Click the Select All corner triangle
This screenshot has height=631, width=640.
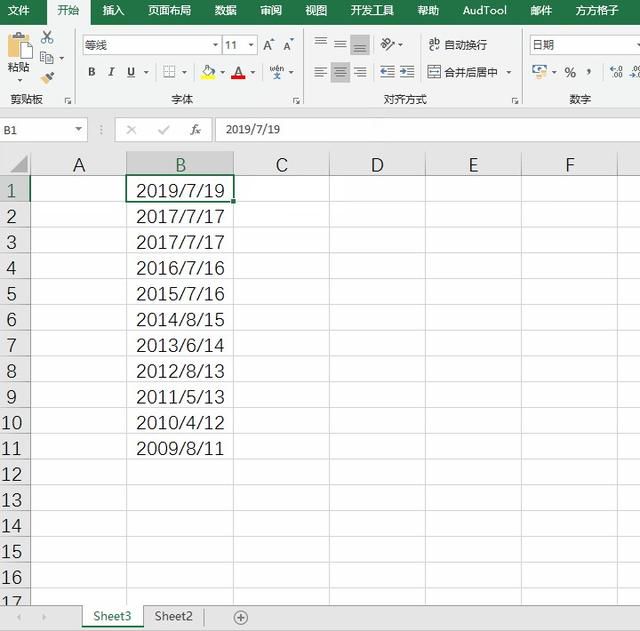point(19,164)
